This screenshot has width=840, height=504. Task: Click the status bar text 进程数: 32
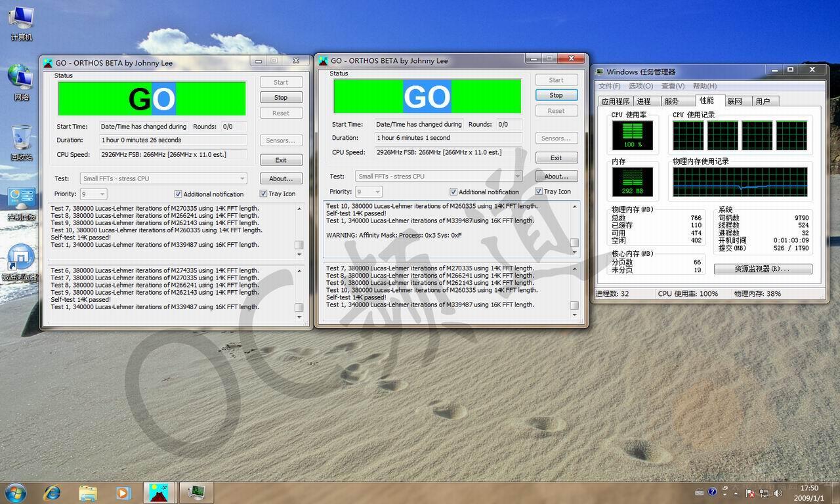[612, 293]
